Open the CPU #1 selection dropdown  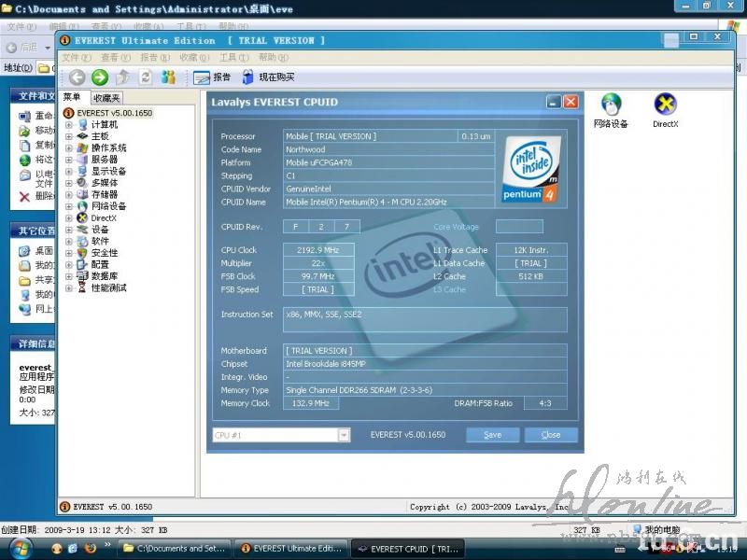[x=344, y=435]
